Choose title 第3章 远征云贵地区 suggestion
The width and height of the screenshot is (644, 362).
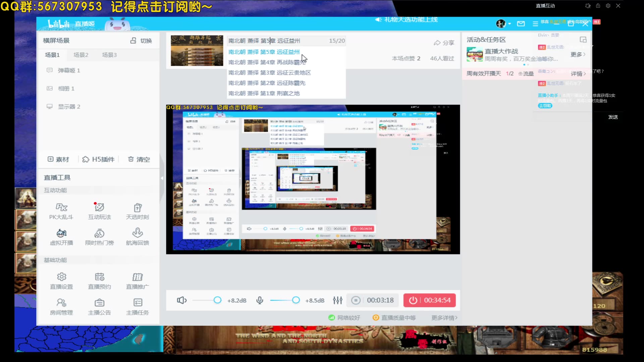[270, 73]
